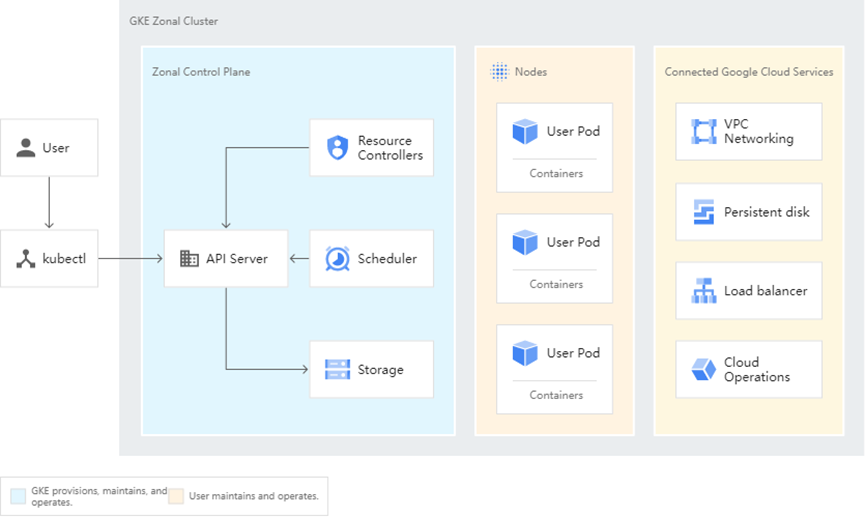Click the Cloud Operations icon
Screen dimensions: 865x517
pyautogui.click(x=703, y=370)
